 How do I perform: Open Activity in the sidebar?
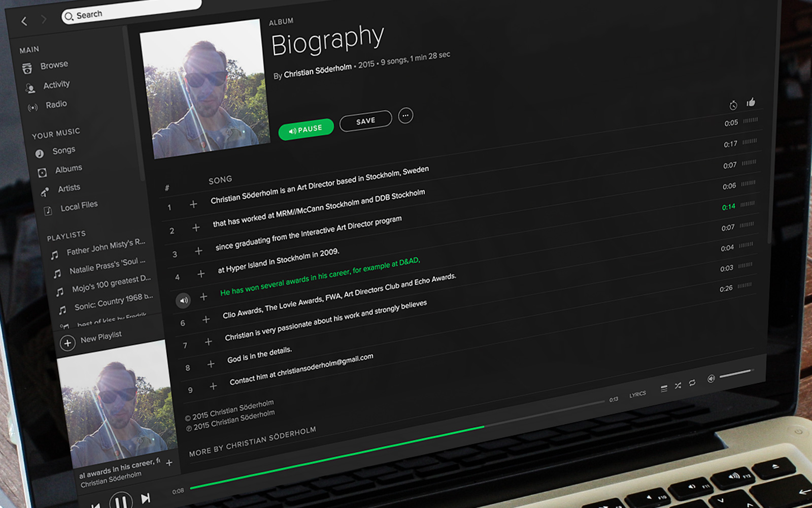pos(56,84)
